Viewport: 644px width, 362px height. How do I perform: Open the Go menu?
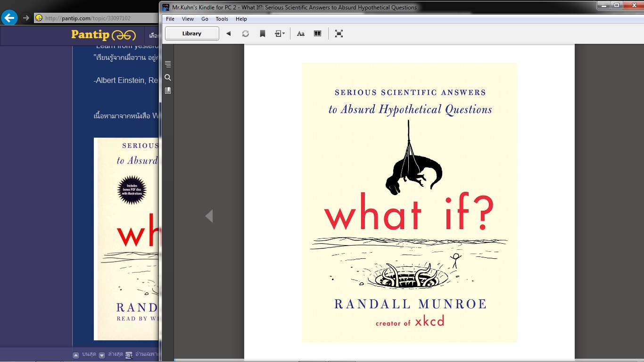coord(205,19)
